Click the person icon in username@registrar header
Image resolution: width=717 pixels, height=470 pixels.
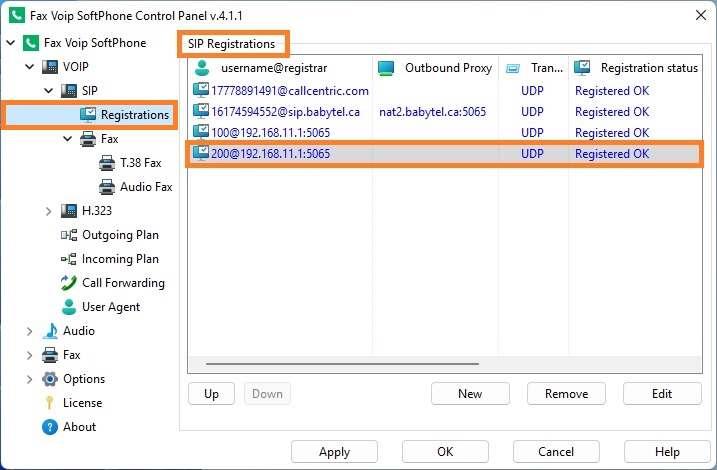click(x=202, y=68)
